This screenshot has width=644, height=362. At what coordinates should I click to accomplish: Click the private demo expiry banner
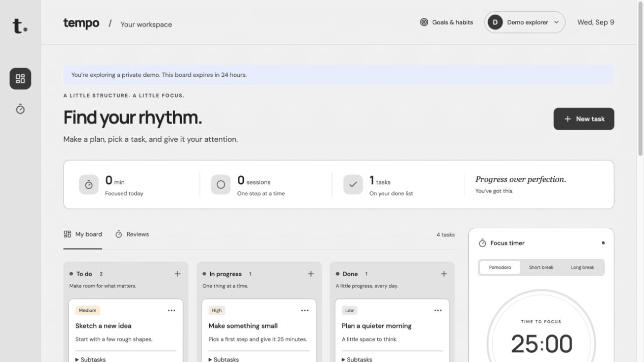(339, 75)
